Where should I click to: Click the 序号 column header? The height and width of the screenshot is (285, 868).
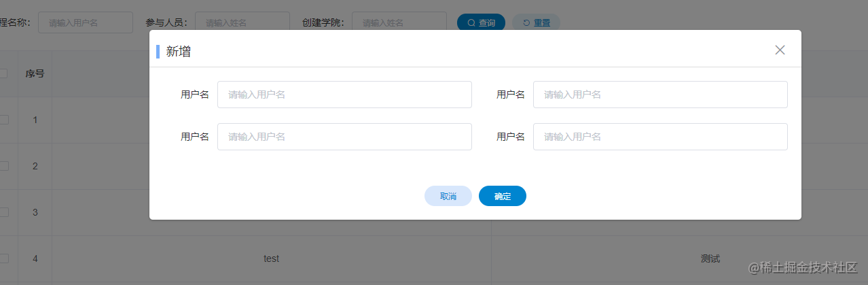tap(35, 73)
